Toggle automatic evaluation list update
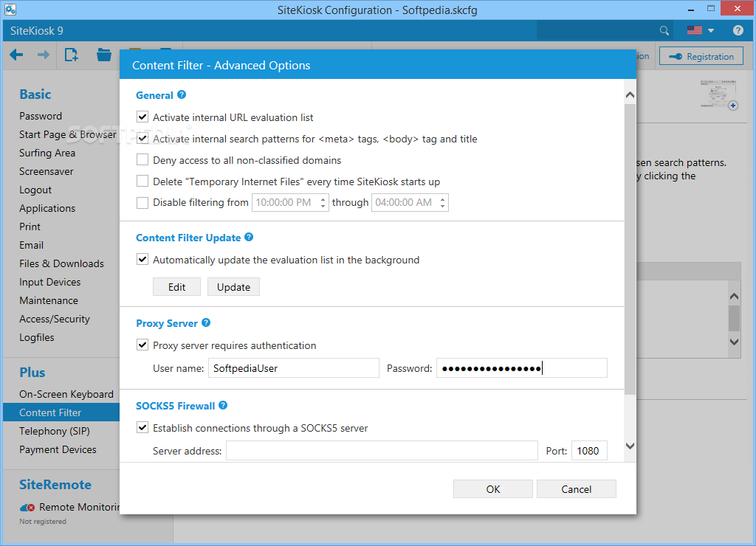The image size is (756, 546). pos(142,259)
